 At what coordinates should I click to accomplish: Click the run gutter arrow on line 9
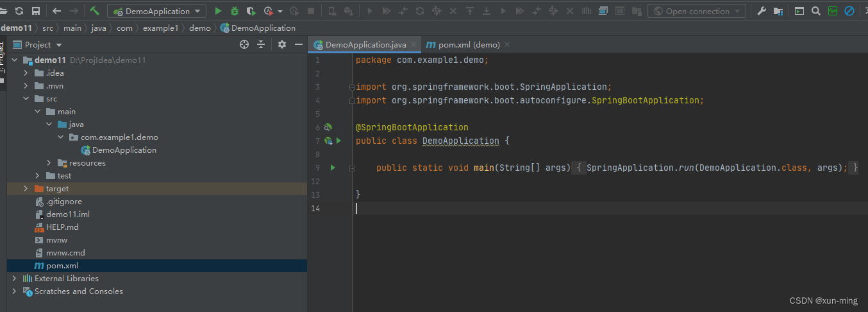333,168
